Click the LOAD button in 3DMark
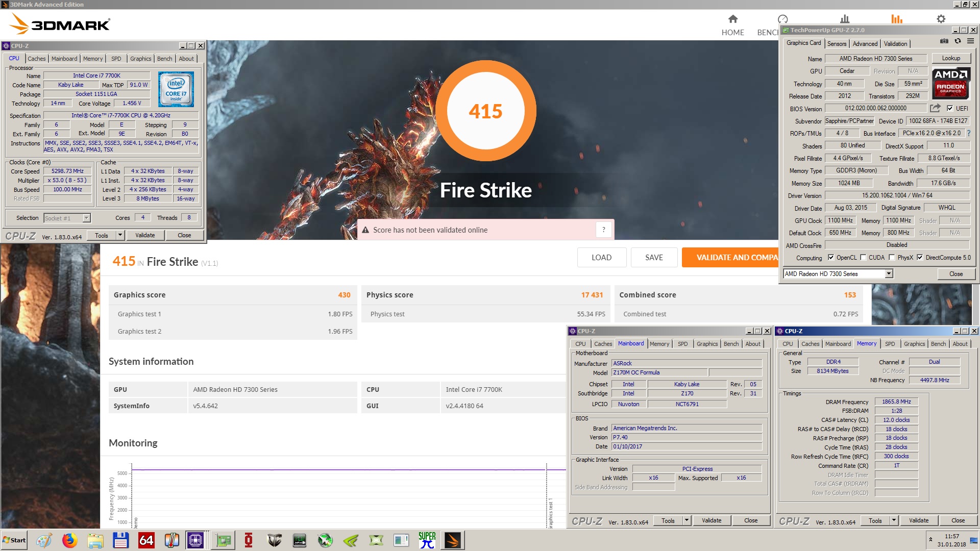The image size is (980, 551). 602,258
